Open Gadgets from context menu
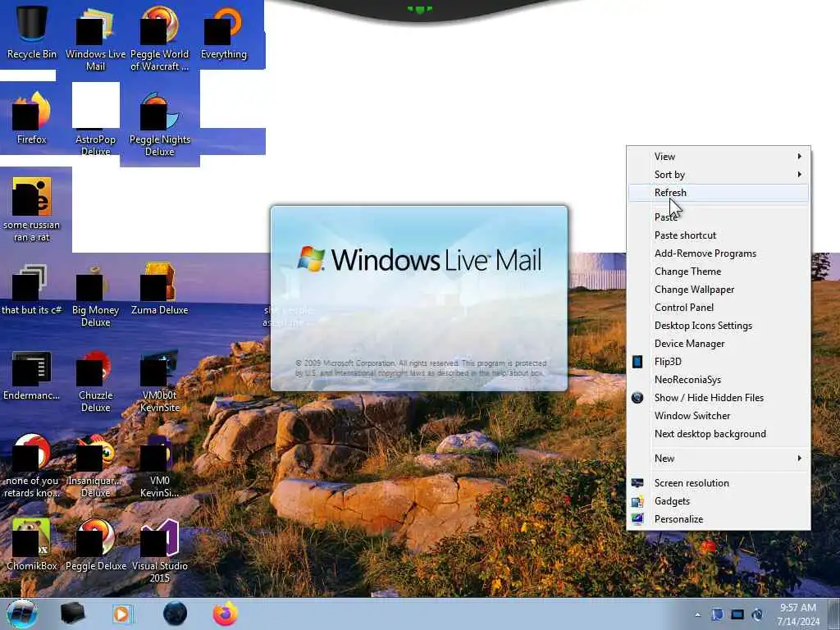 719,501
